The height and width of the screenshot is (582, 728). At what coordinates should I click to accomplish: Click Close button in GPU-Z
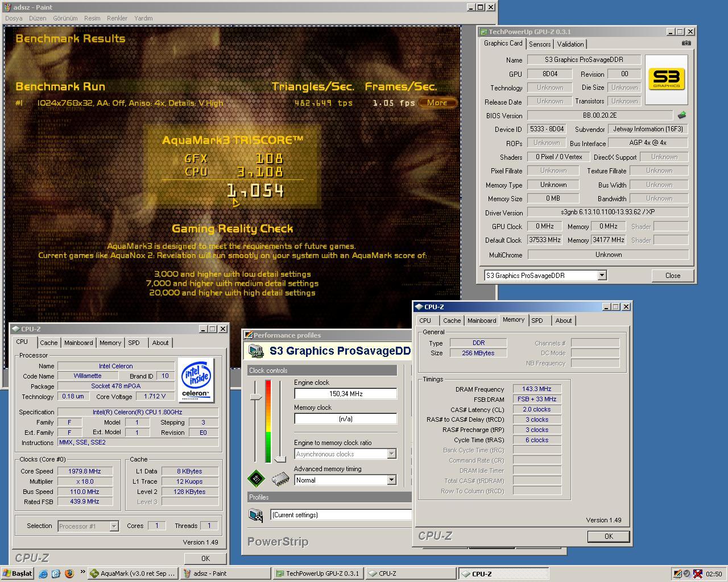pyautogui.click(x=673, y=276)
